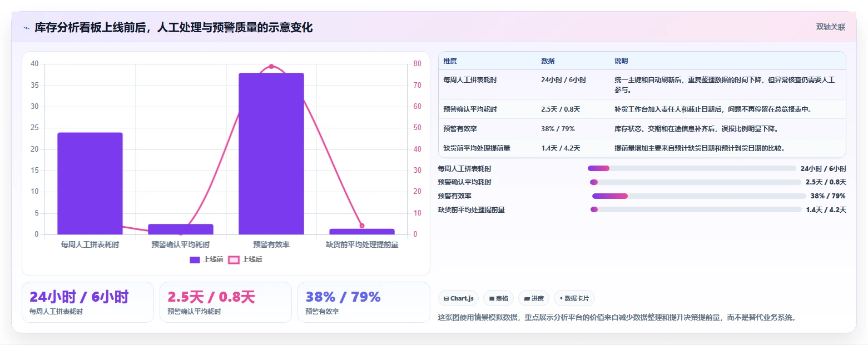Click value 2.5天 / 0.8天 beside progress bar
The width and height of the screenshot is (868, 345).
(x=826, y=182)
